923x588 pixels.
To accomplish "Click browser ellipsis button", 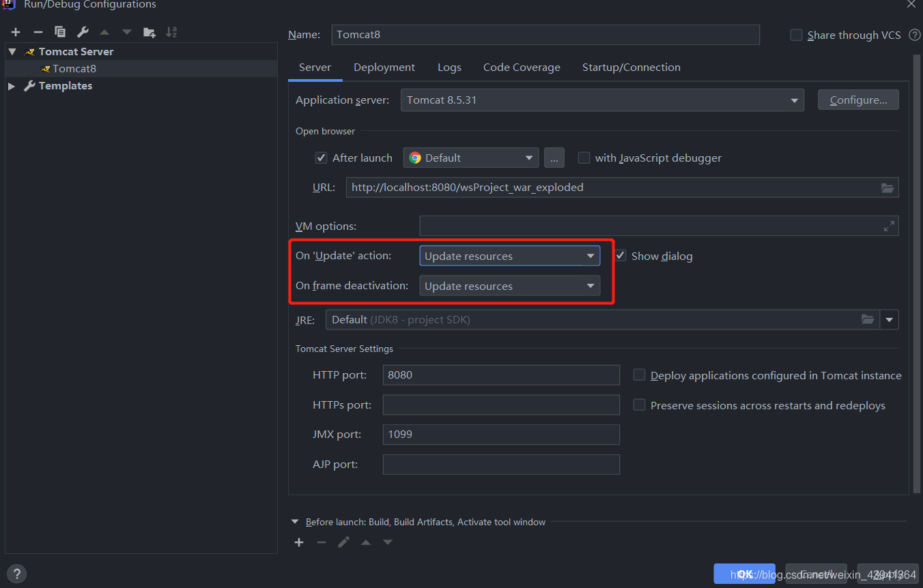I will [x=554, y=158].
